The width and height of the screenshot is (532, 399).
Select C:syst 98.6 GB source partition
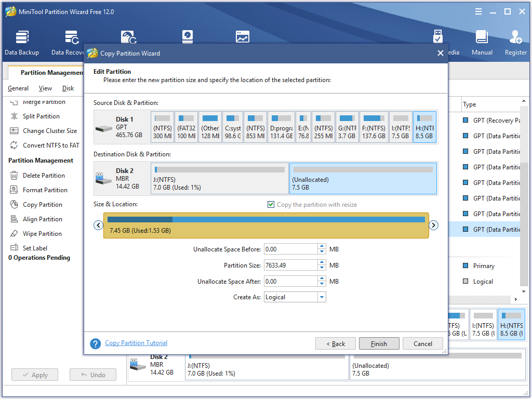point(233,127)
